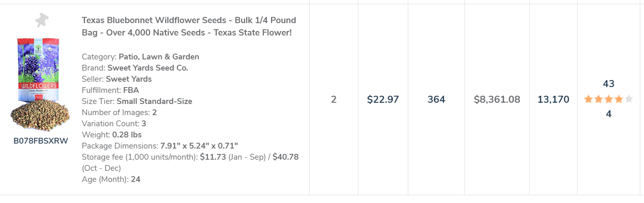Click the seller count cell showing 2

(x=334, y=99)
